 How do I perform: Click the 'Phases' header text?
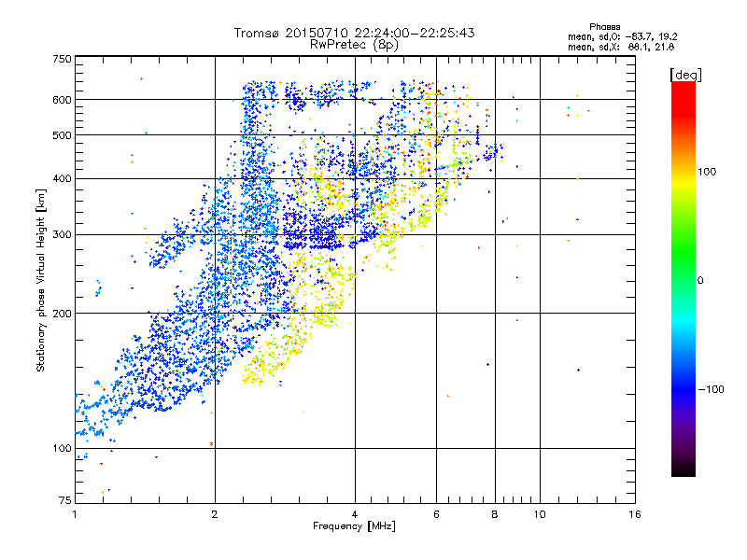(x=604, y=27)
